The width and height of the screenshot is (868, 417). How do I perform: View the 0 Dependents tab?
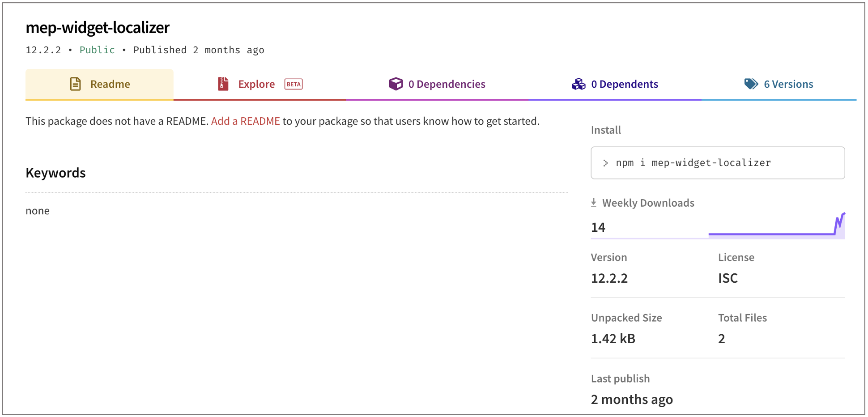624,84
